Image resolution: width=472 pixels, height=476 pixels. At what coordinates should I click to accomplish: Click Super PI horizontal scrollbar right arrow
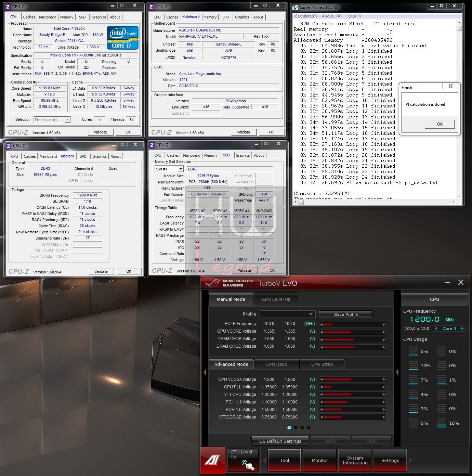coord(454,202)
